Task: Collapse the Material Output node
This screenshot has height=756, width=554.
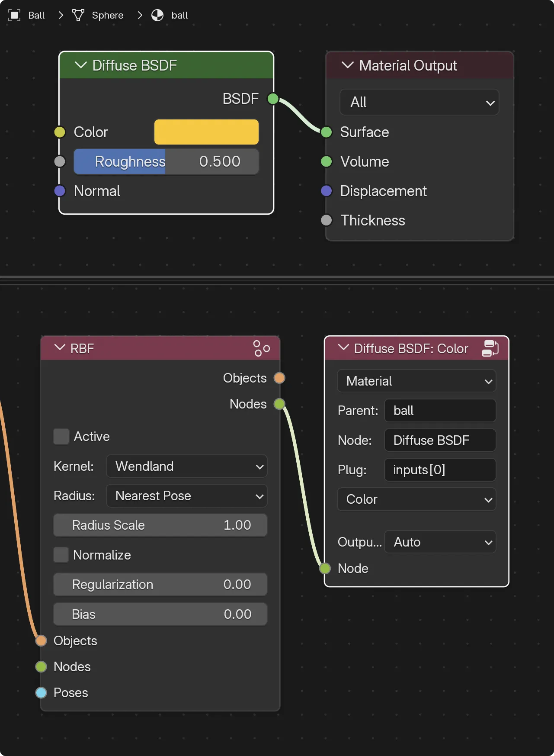Action: 348,65
